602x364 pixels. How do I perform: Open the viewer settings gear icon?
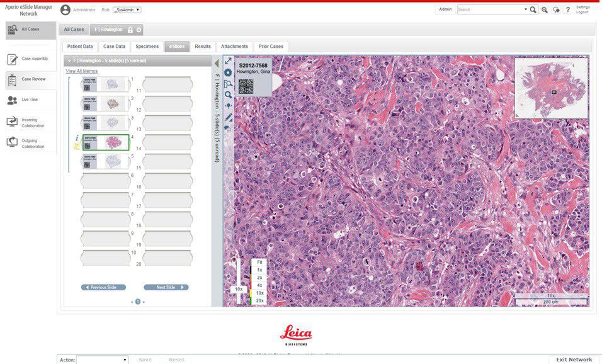[x=228, y=72]
